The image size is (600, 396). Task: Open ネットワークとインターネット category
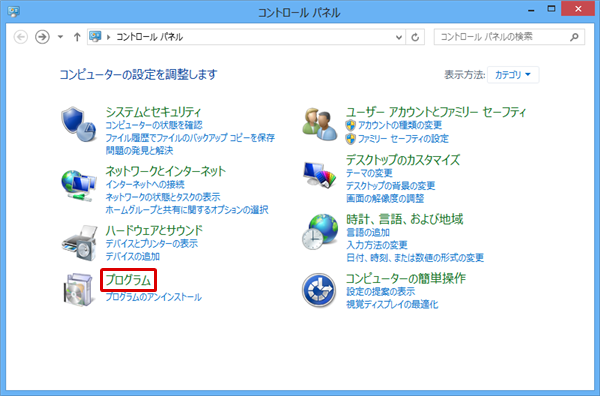166,171
